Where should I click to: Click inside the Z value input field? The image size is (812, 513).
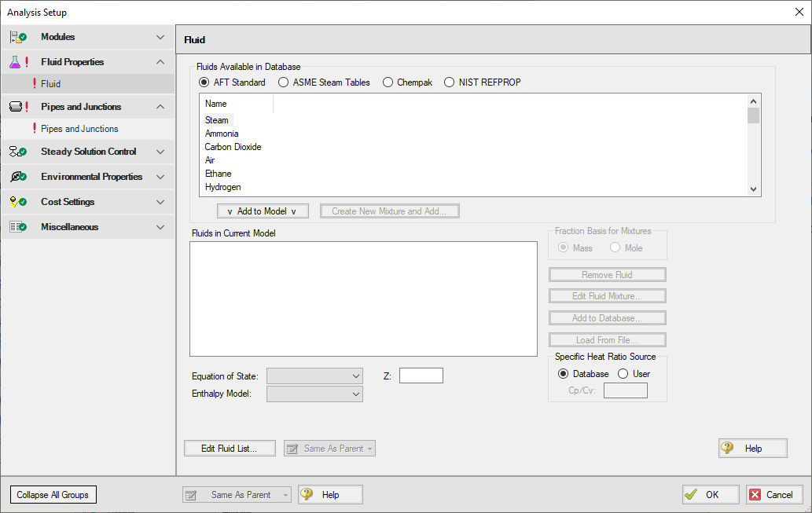click(421, 376)
